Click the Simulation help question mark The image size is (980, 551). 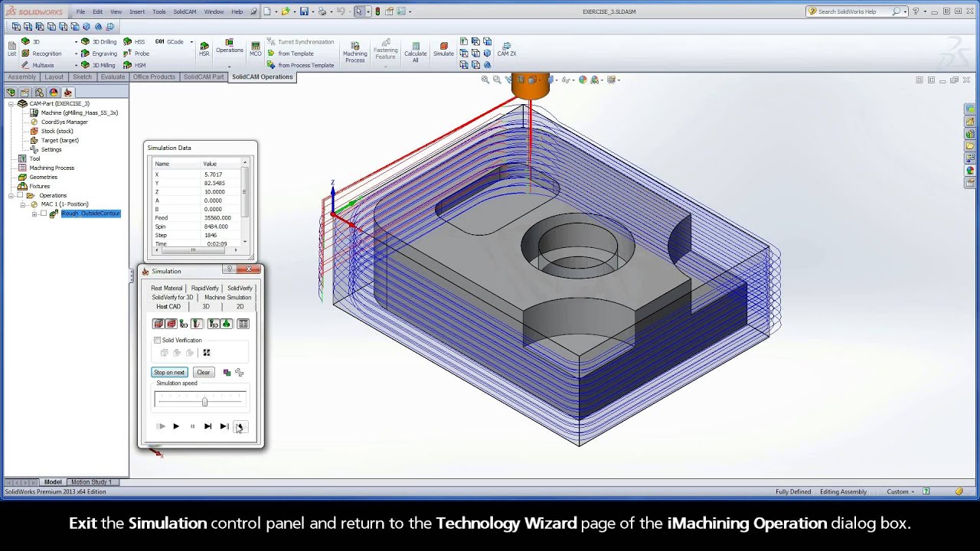pyautogui.click(x=229, y=270)
